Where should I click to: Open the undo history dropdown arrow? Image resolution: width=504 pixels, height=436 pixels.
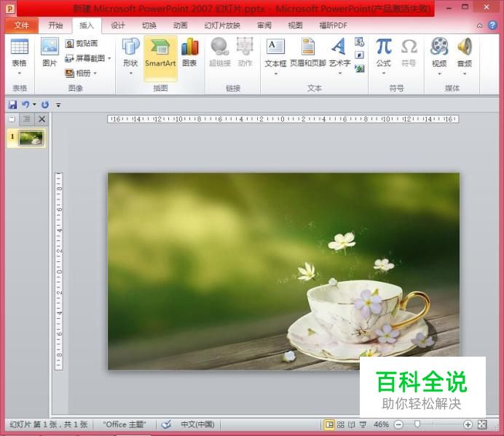pos(34,104)
